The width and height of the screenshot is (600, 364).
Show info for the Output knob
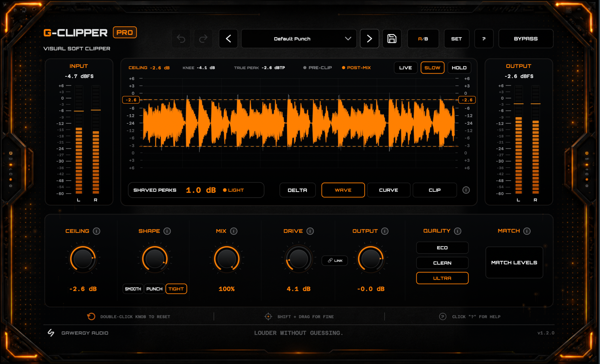[x=385, y=231]
